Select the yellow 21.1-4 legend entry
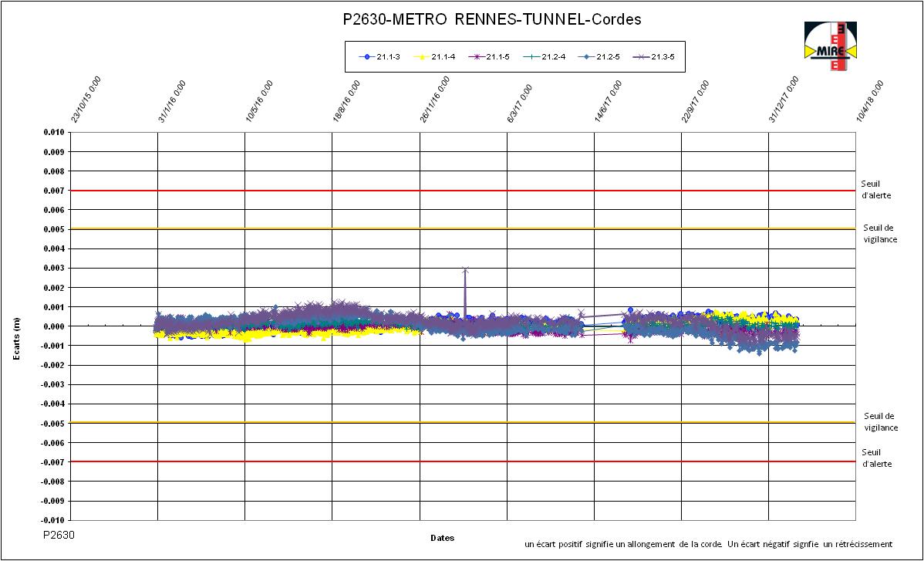The width and height of the screenshot is (924, 561). click(x=434, y=56)
